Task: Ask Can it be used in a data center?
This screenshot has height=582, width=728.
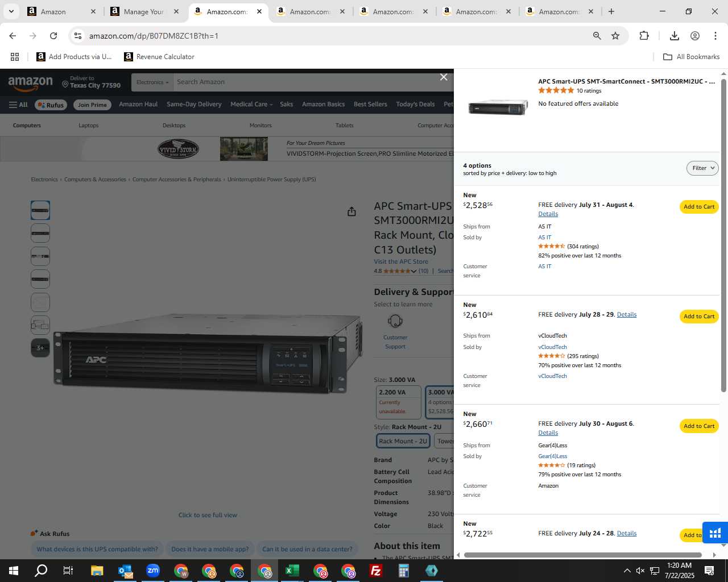Action: [307, 549]
